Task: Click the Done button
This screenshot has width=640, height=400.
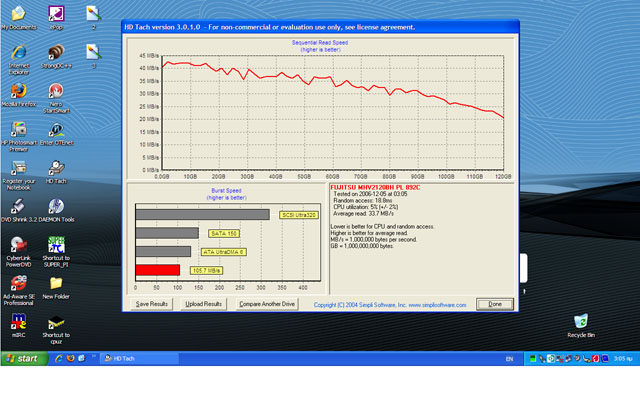Action: coord(495,304)
